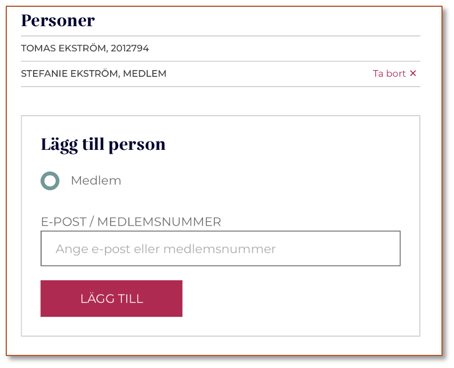The width and height of the screenshot is (454, 368).
Task: Focus the e-post or medlemsnummer input field
Action: coord(221,248)
